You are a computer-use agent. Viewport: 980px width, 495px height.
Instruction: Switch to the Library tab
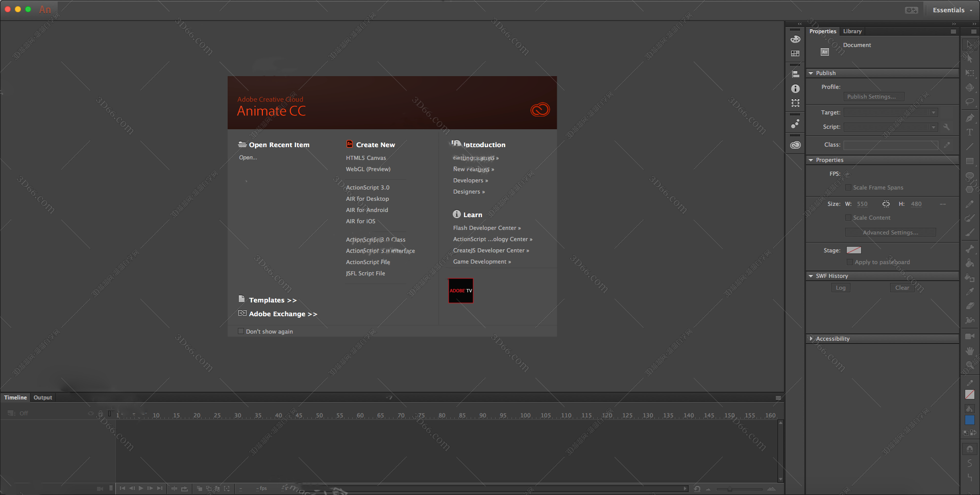click(x=852, y=31)
